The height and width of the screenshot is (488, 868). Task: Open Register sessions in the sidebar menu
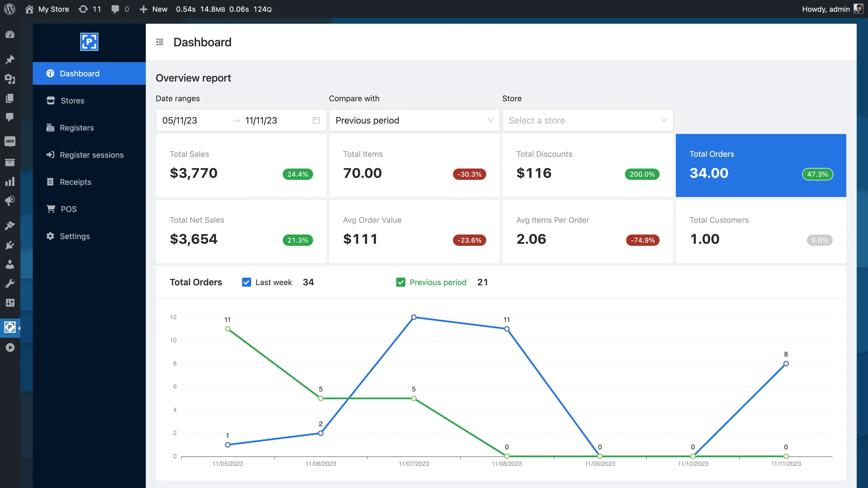click(x=91, y=155)
